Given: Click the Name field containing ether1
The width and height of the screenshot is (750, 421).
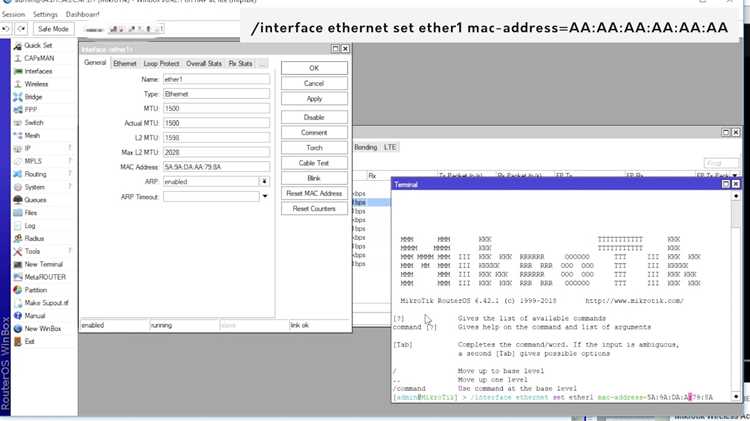Looking at the screenshot, I should 216,79.
